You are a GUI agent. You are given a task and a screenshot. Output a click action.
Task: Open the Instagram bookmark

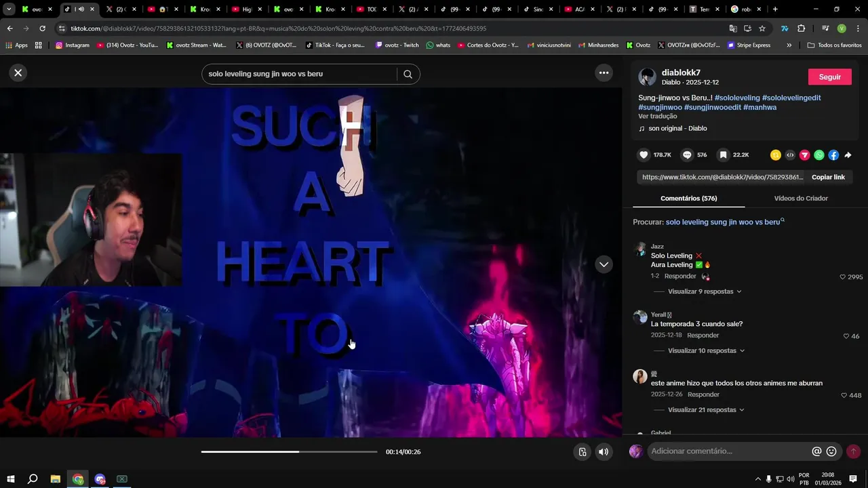point(72,45)
